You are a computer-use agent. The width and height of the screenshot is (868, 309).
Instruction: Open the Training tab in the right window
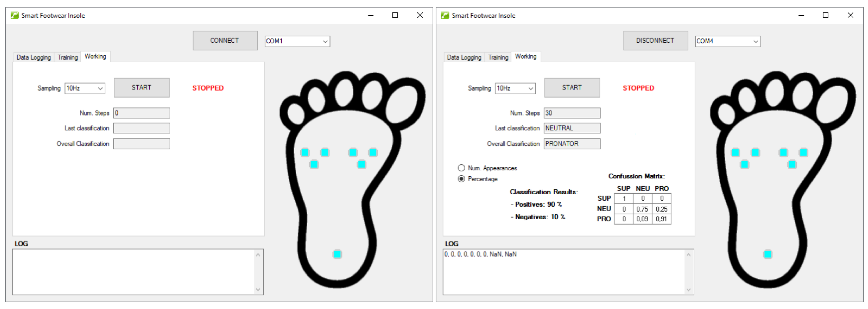pyautogui.click(x=498, y=57)
